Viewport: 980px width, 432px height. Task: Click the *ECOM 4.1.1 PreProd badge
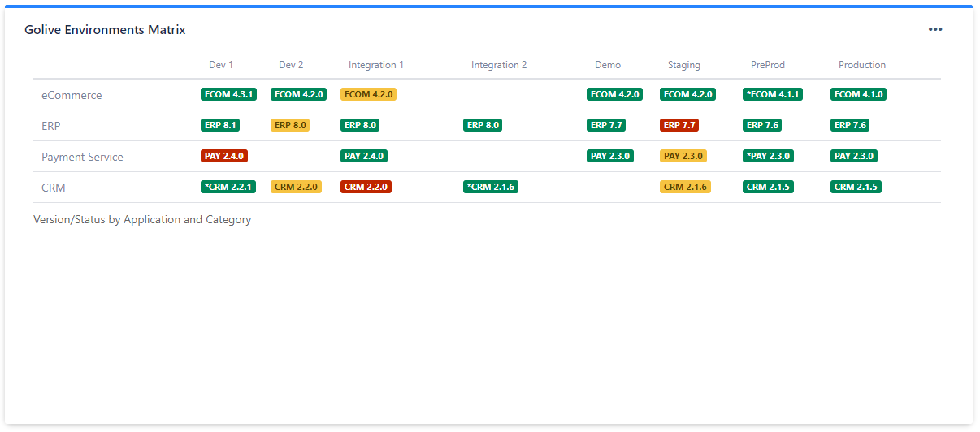[x=773, y=94]
